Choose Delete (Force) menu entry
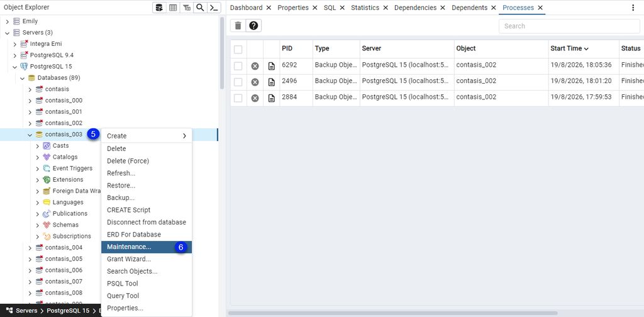 coord(147,160)
